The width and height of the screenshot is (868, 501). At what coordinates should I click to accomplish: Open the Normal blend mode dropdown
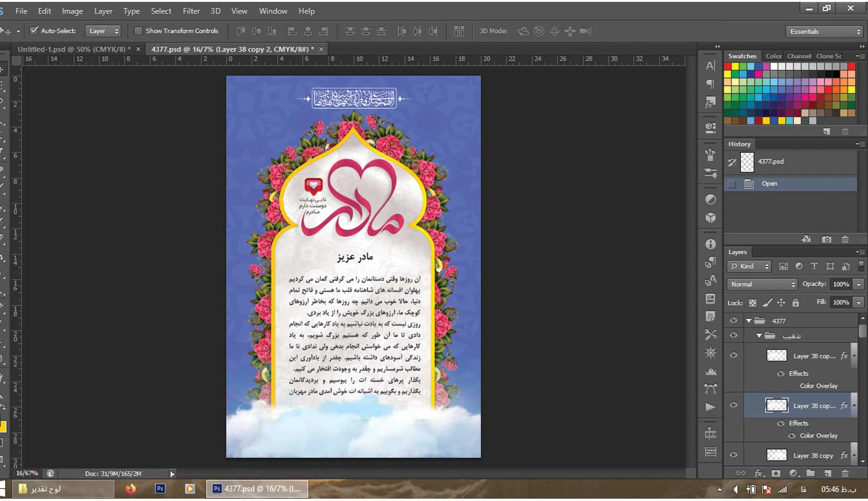click(x=762, y=284)
